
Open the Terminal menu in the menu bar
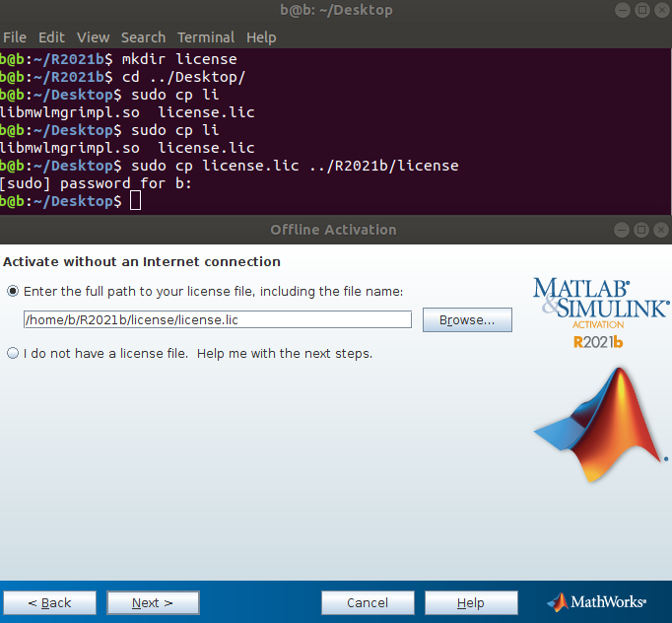tap(206, 37)
